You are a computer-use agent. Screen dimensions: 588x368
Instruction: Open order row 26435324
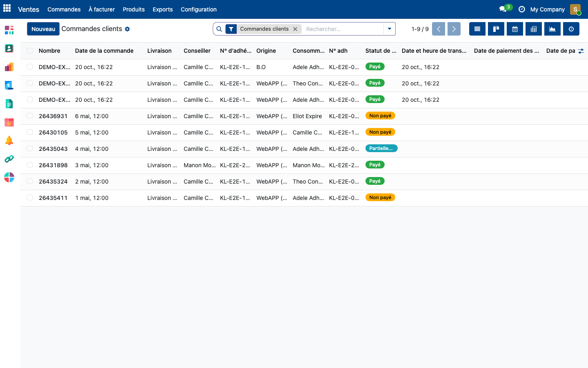click(304, 182)
